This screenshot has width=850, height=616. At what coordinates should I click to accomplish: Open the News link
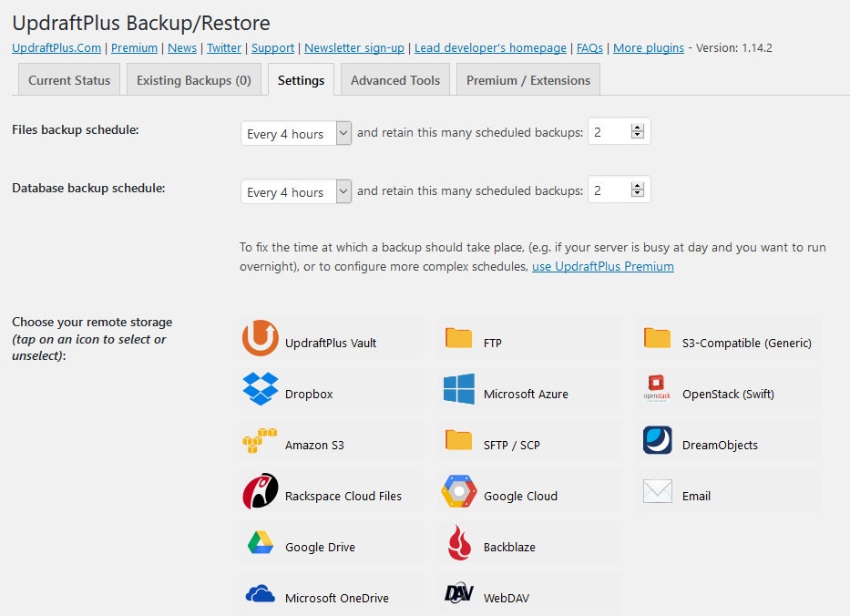click(182, 47)
